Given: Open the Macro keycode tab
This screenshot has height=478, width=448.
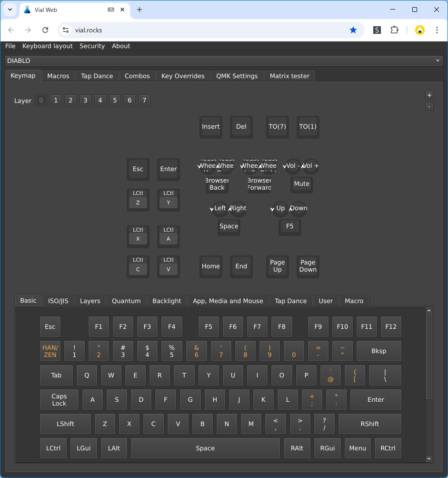Looking at the screenshot, I should click(354, 301).
